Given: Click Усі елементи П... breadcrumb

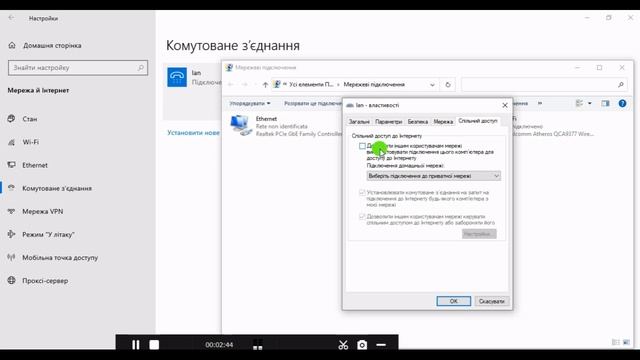Looking at the screenshot, I should (311, 84).
